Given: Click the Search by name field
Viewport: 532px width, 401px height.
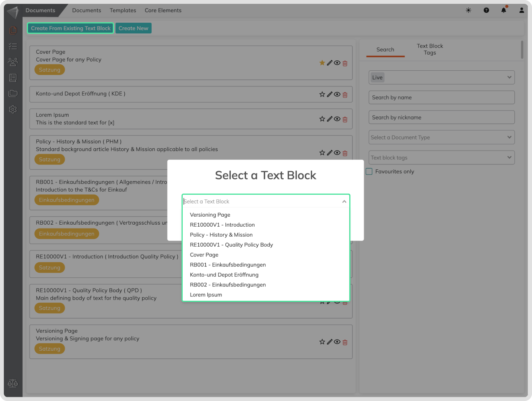Looking at the screenshot, I should [441, 98].
